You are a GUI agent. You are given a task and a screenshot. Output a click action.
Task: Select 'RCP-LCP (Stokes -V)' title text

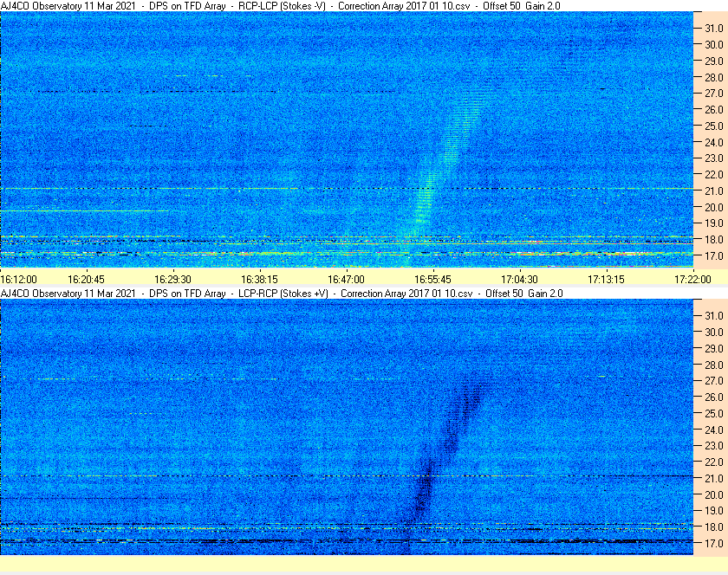click(282, 6)
